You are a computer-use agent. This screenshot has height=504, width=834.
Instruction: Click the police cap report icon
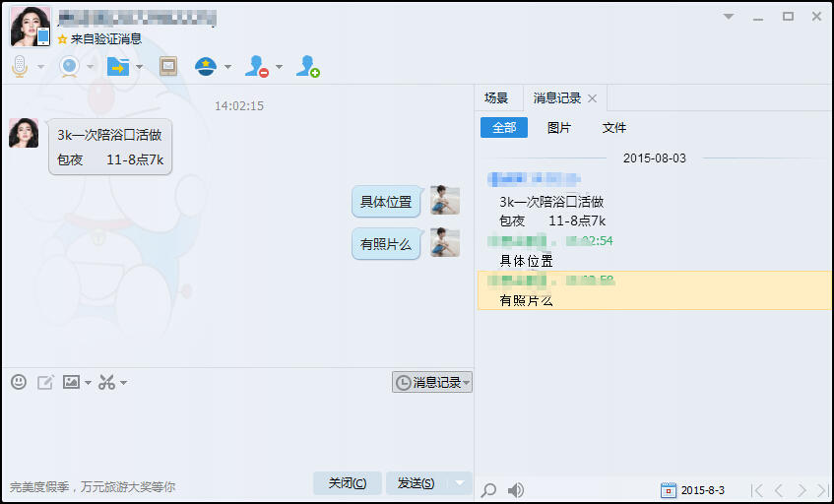[206, 67]
